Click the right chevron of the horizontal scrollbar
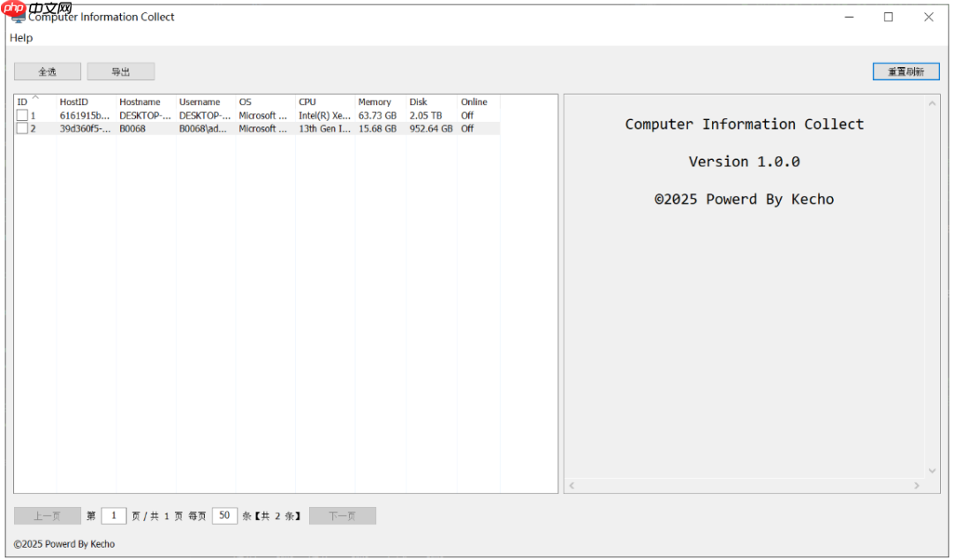 pos(919,485)
